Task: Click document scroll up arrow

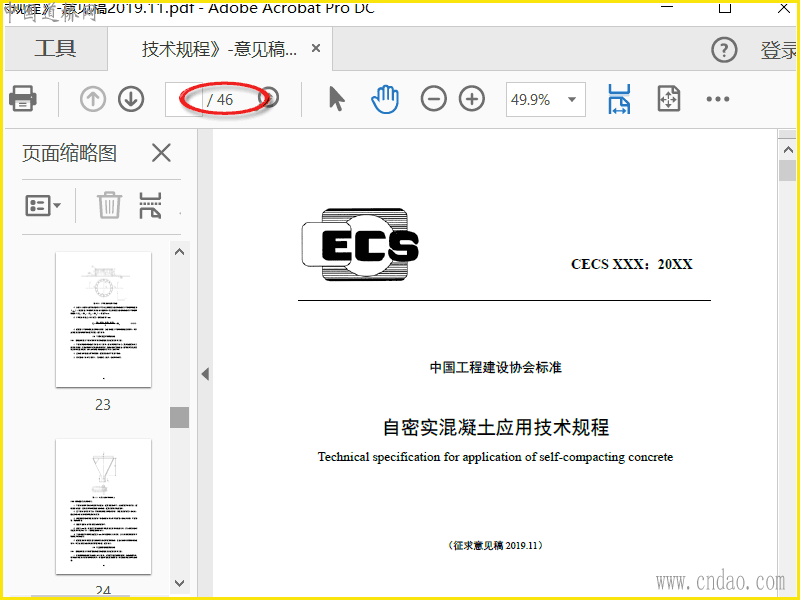Action: point(788,149)
